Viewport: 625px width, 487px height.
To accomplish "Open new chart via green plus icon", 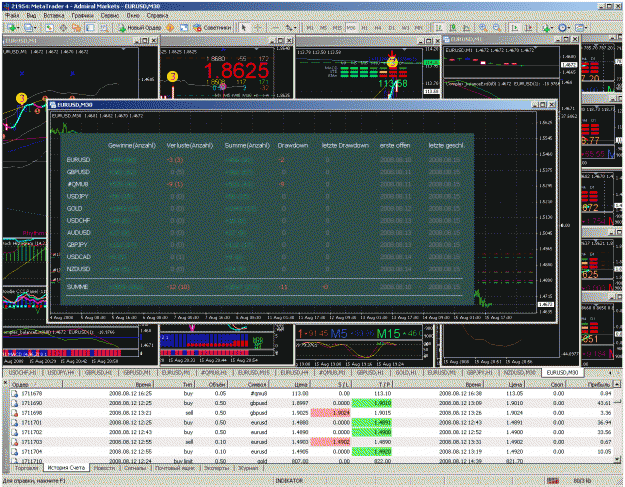I will point(12,27).
